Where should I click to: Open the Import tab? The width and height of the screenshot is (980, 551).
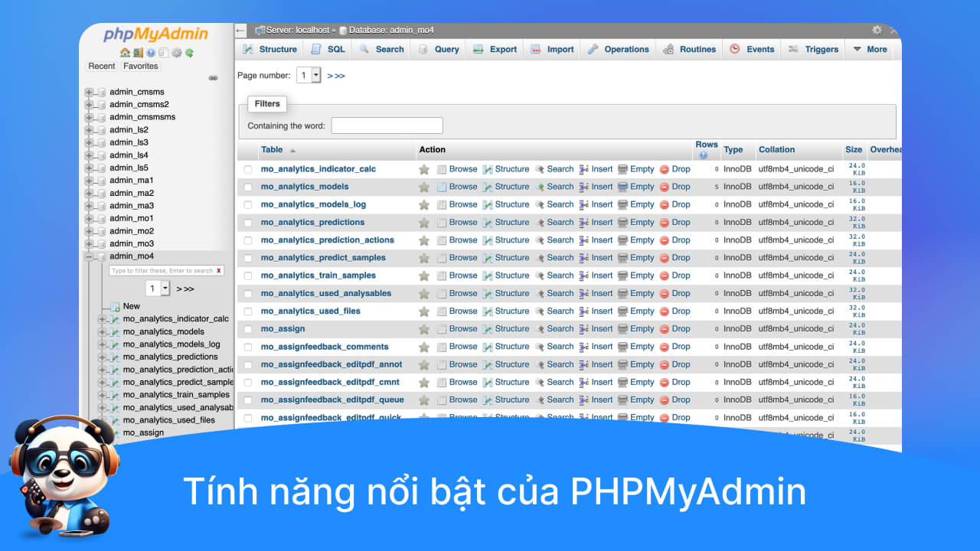click(x=551, y=49)
